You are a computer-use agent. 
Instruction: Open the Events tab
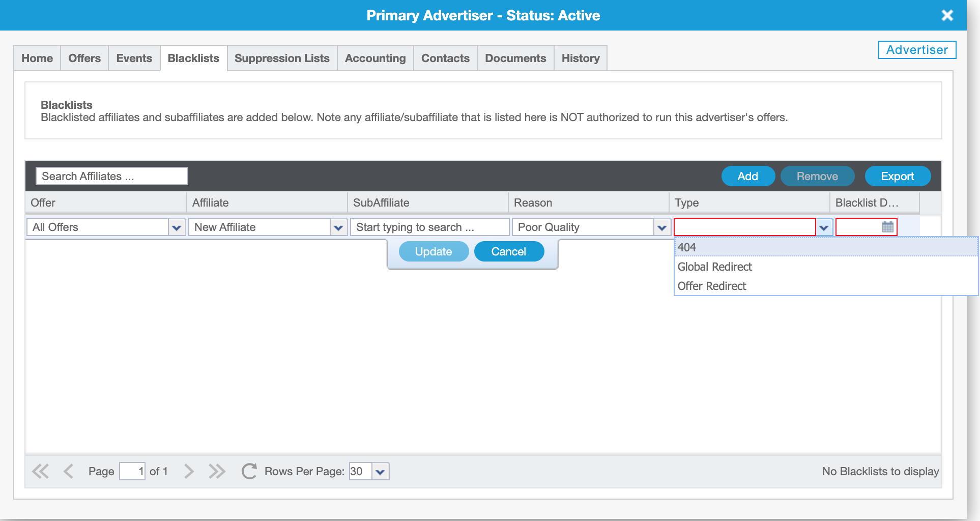[134, 59]
